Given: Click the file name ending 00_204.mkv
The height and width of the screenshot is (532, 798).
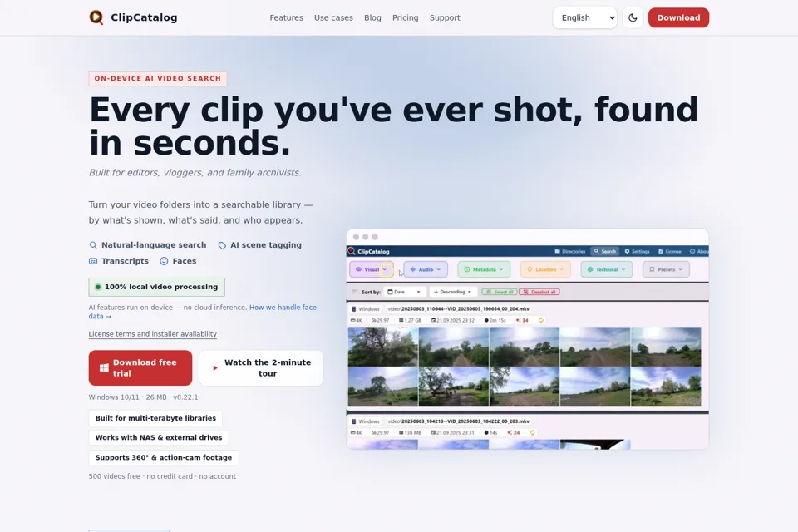Looking at the screenshot, I should 459,309.
